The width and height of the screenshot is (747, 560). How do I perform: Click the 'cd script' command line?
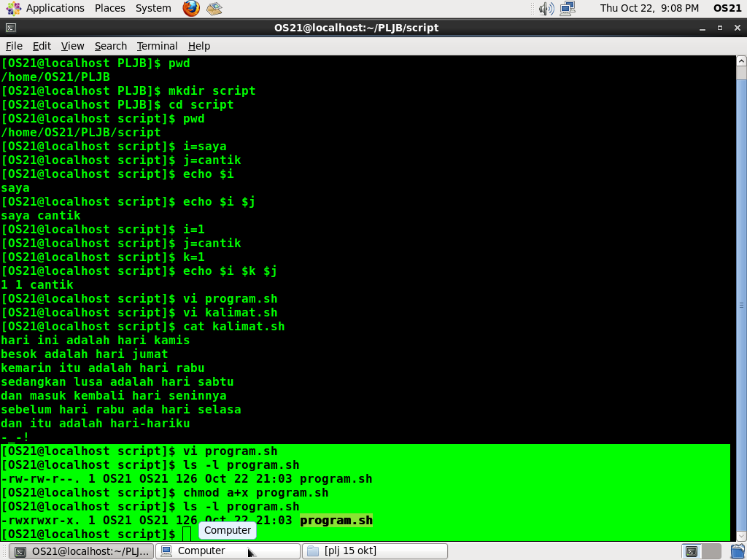pyautogui.click(x=117, y=105)
